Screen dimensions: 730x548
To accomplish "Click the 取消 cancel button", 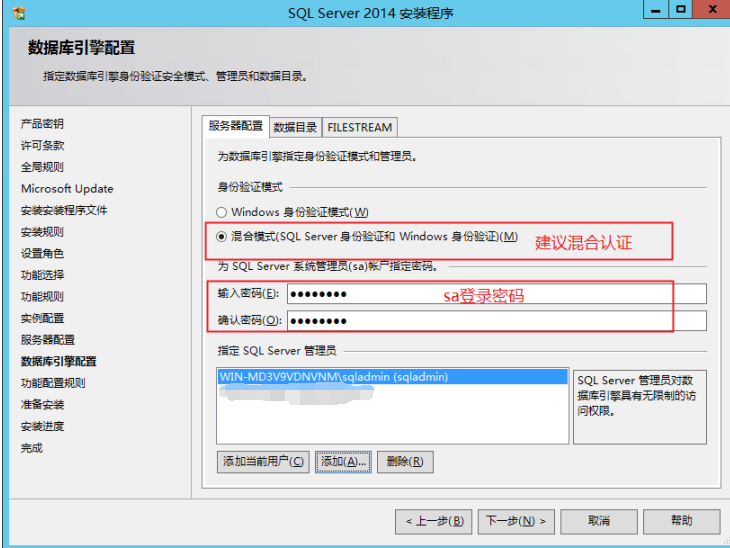I will 599,521.
